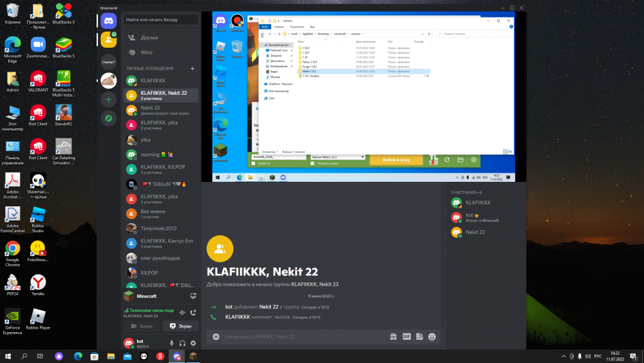Open morning direct message
Screen dimensions: 644x363
(160, 155)
